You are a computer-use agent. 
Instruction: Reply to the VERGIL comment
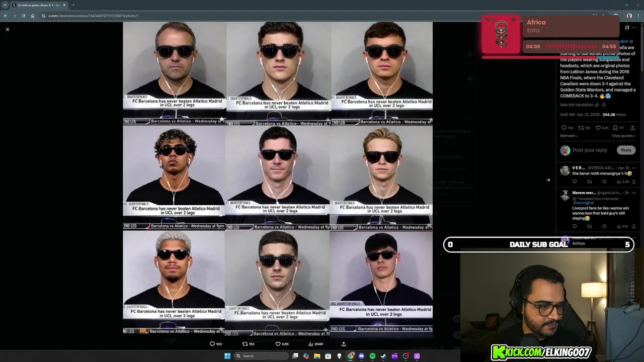point(575,182)
